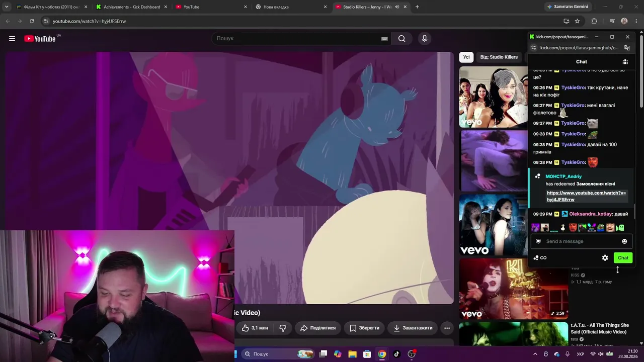Send message with the green Chat button
This screenshot has height=362, width=644.
623,258
